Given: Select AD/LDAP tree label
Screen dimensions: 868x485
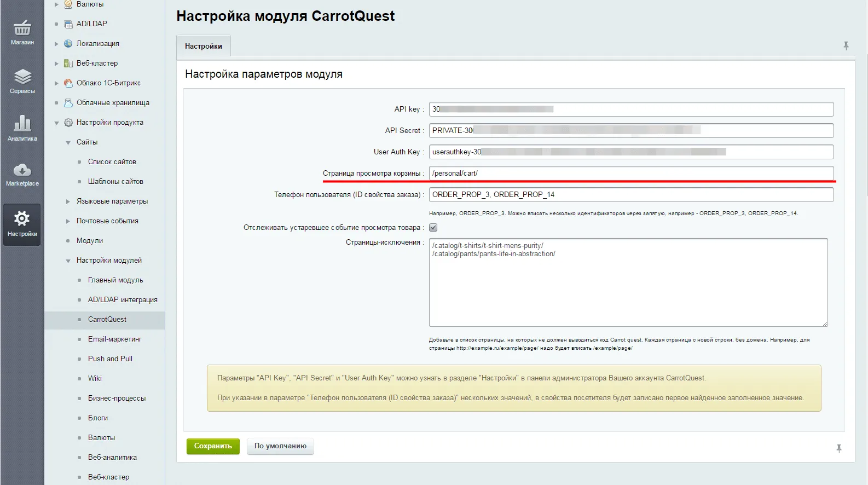Looking at the screenshot, I should 92,24.
